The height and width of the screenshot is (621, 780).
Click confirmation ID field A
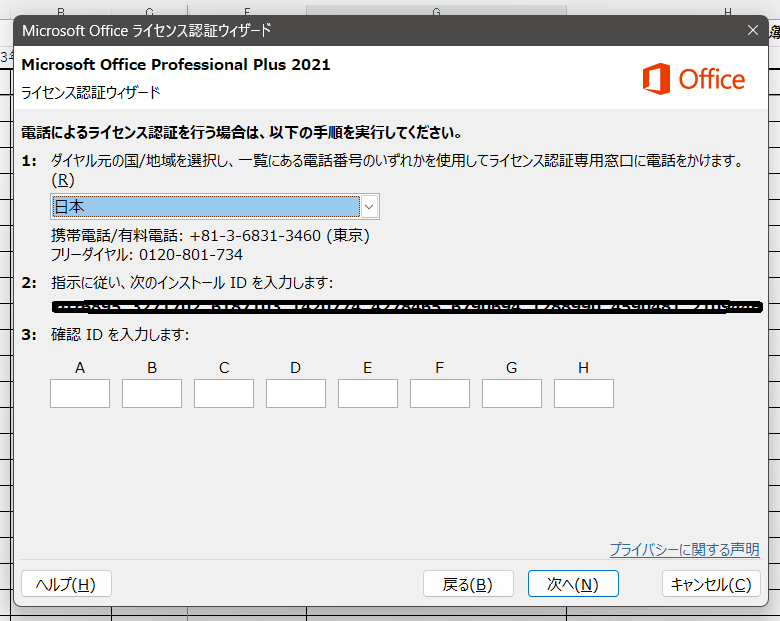coord(80,394)
